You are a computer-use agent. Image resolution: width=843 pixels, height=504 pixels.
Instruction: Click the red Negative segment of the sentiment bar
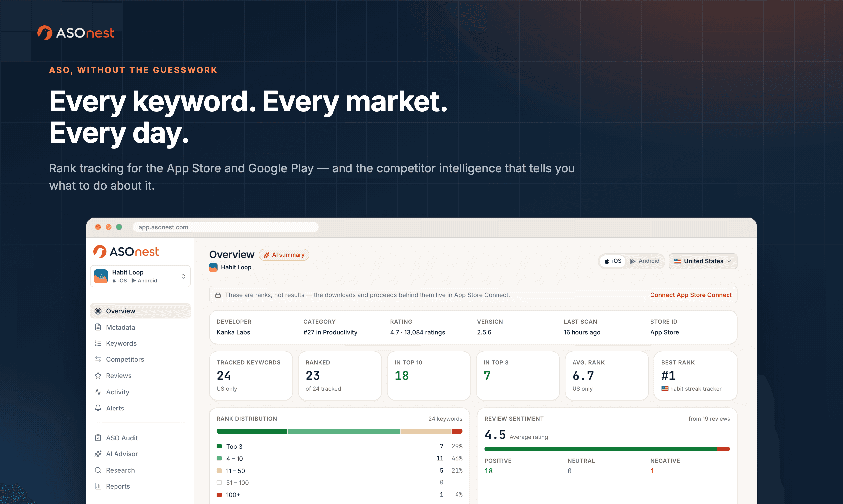tap(724, 449)
